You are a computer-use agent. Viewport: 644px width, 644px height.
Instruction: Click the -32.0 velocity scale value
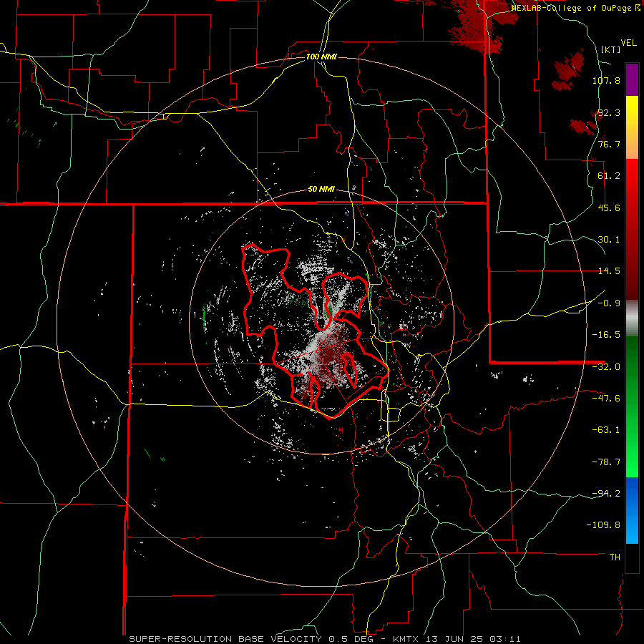[606, 367]
